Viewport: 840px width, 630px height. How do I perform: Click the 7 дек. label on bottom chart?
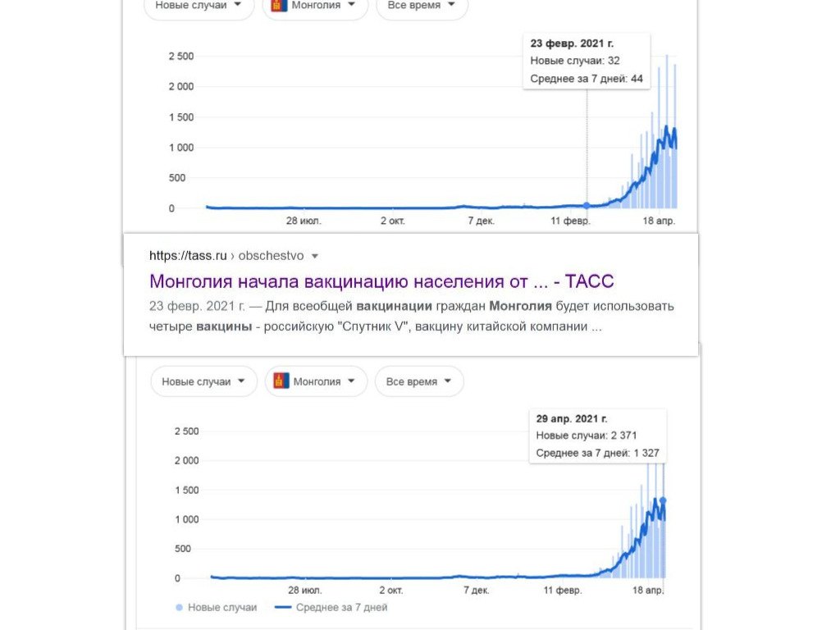(x=477, y=591)
